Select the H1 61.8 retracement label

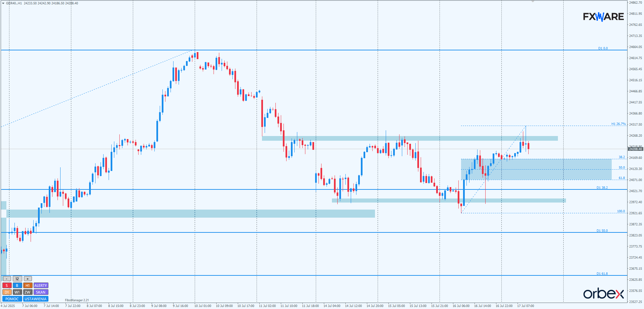coord(621,178)
